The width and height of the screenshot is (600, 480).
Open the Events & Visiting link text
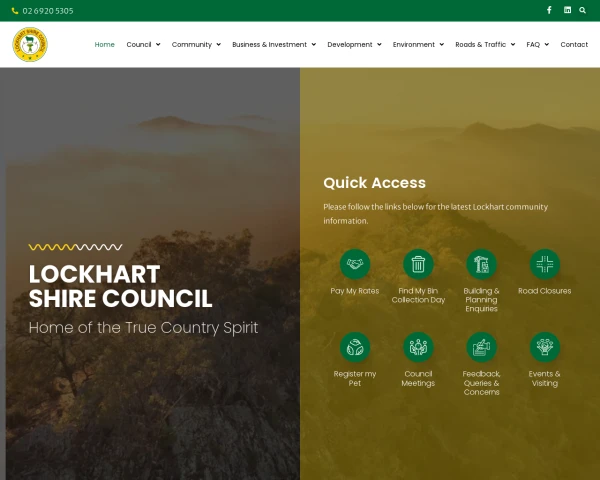(x=545, y=379)
